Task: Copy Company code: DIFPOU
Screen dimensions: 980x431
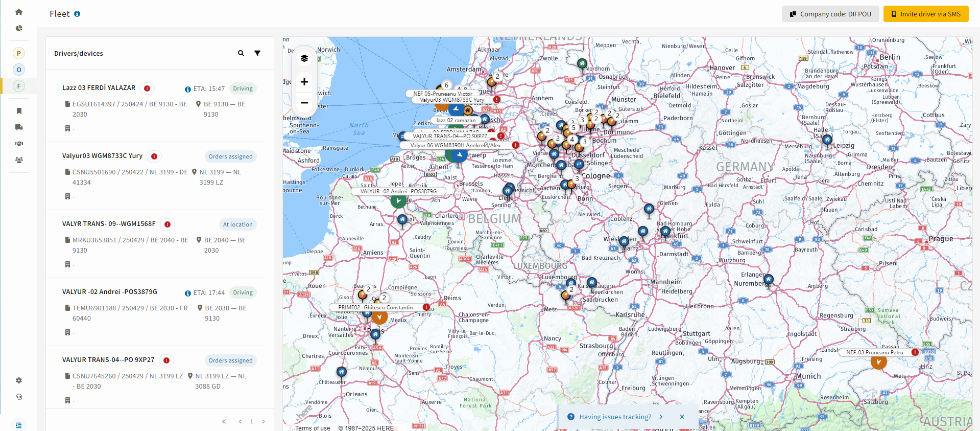Action: point(830,14)
